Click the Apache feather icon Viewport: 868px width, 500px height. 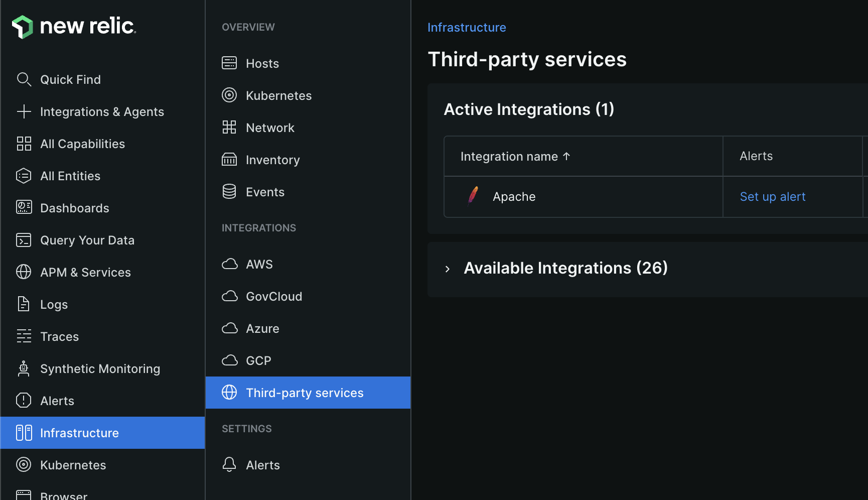point(473,196)
